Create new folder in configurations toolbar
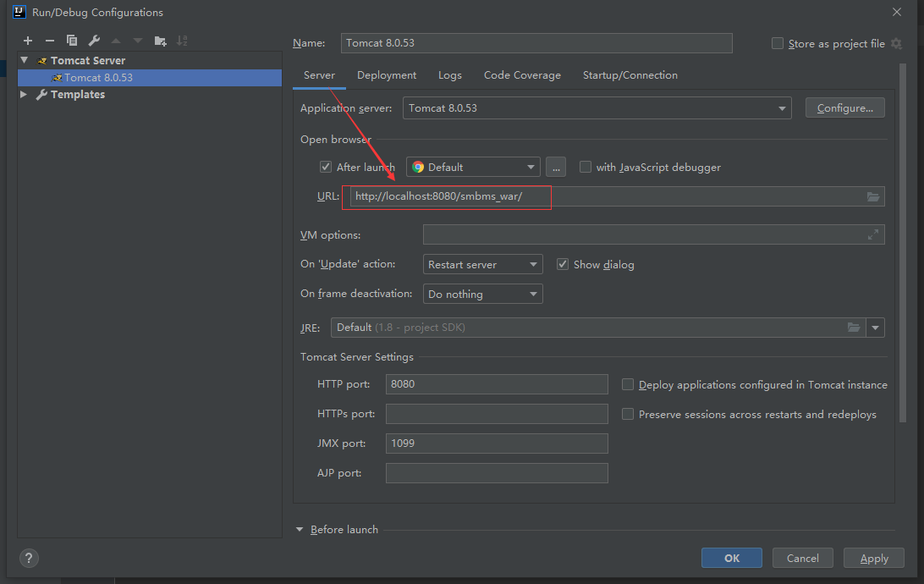Image resolution: width=924 pixels, height=584 pixels. pyautogui.click(x=160, y=41)
